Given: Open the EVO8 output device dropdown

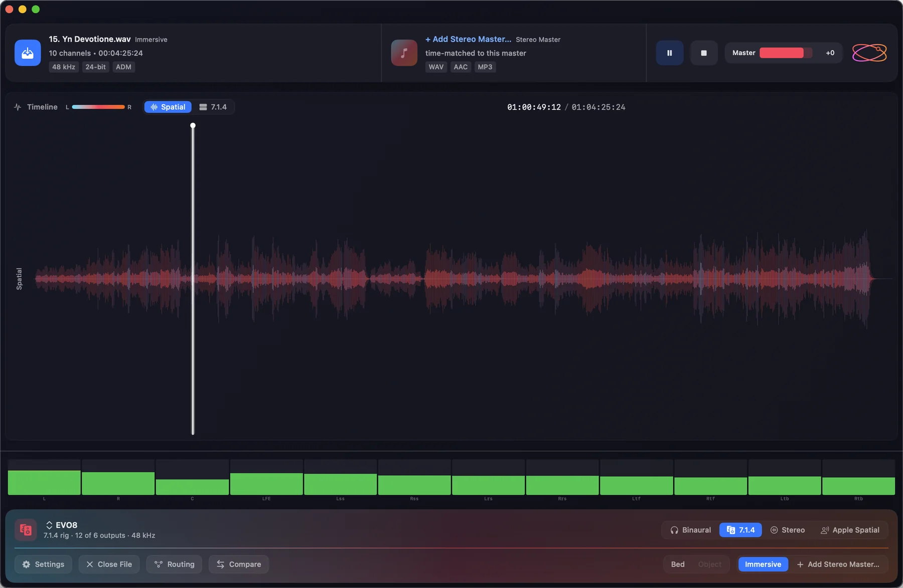Looking at the screenshot, I should click(62, 525).
